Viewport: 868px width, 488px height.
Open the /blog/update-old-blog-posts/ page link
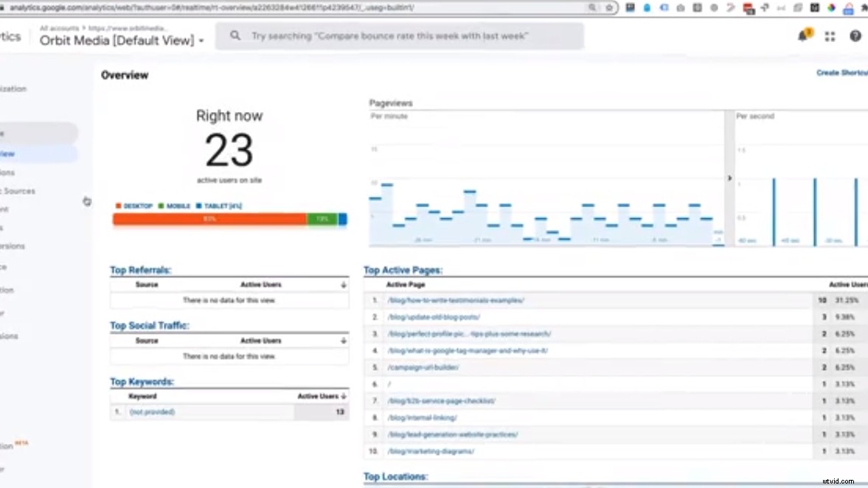(x=434, y=317)
